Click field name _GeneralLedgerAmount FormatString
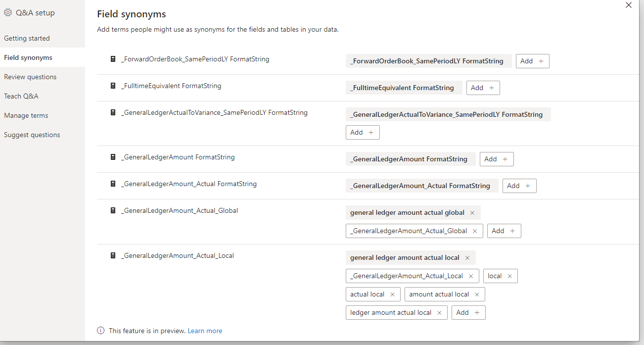 pyautogui.click(x=178, y=157)
